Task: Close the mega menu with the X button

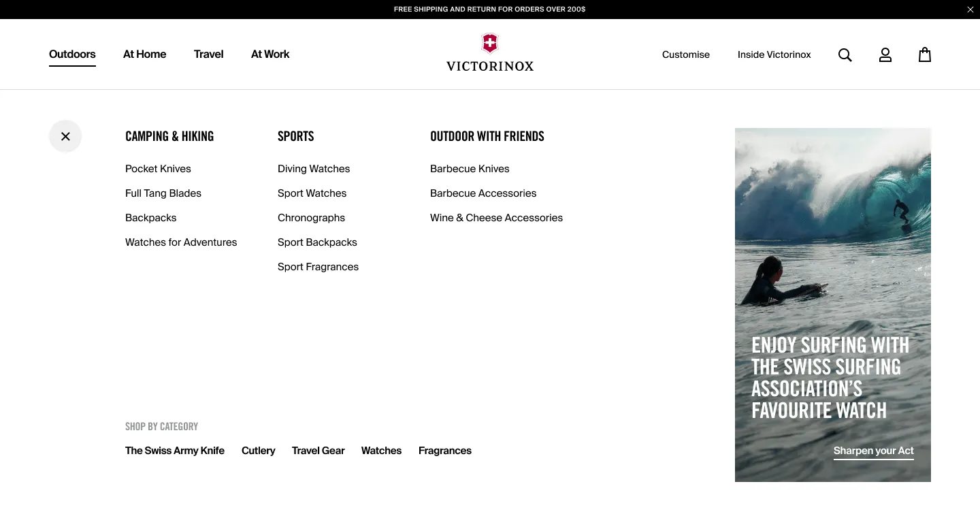Action: click(65, 136)
